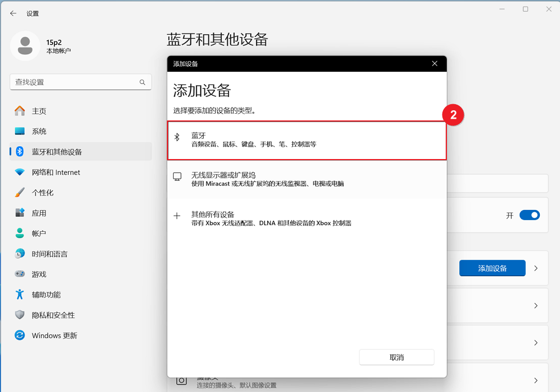The height and width of the screenshot is (392, 560).
Task: Open 应用 via its apps icon
Action: (x=18, y=213)
